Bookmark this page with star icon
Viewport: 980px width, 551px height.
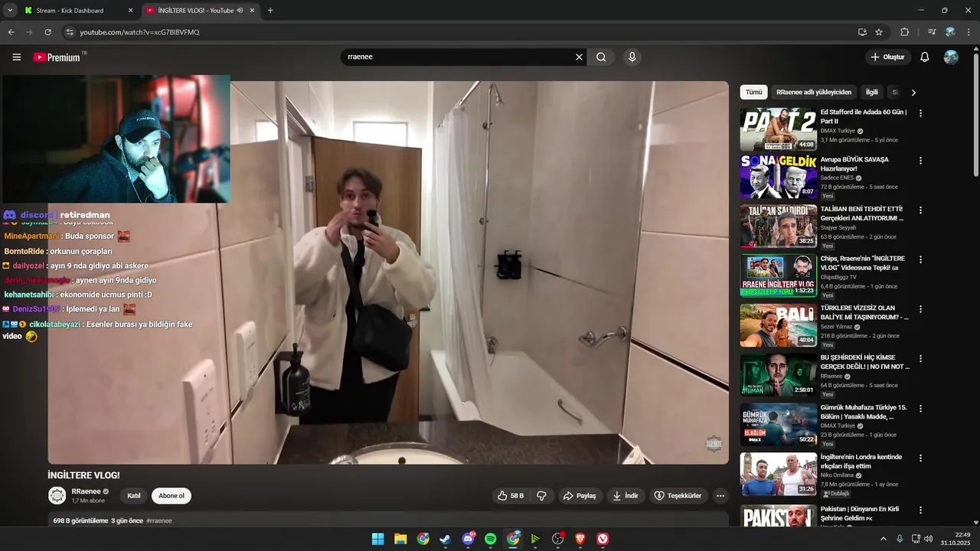pos(879,32)
